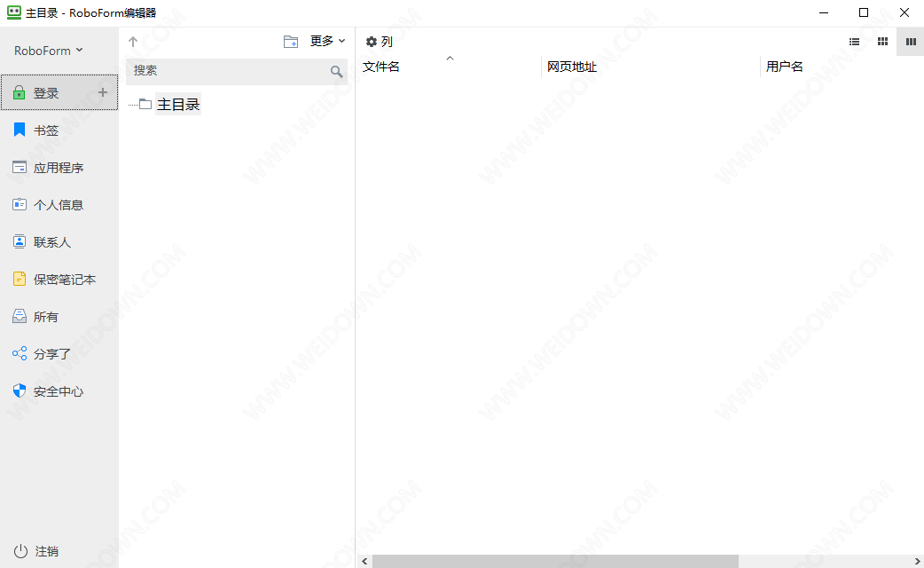Open 分享了 shared section
The width and height of the screenshot is (924, 568).
click(59, 354)
